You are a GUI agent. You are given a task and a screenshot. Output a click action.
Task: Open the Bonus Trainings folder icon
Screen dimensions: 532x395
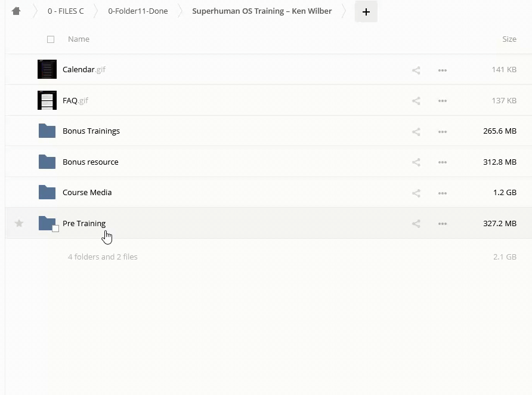[47, 131]
